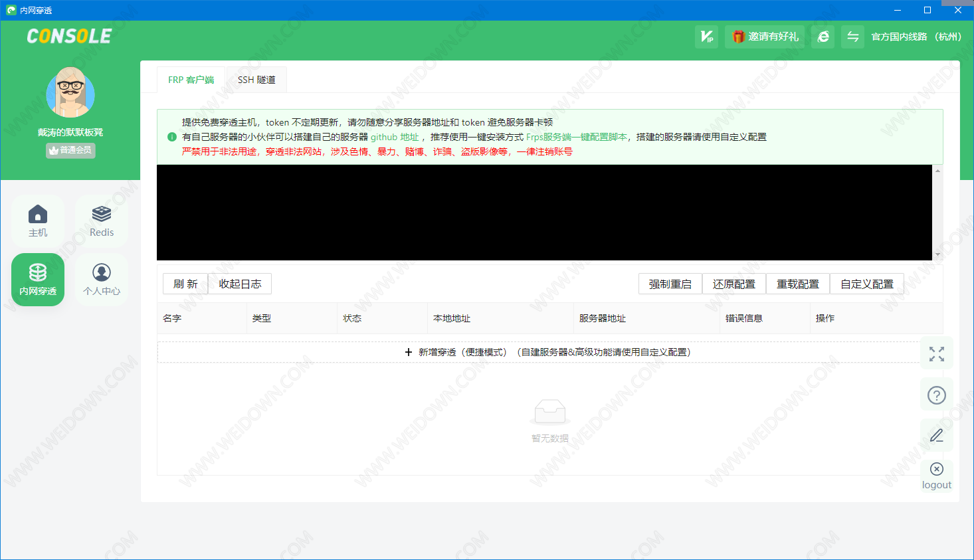
Task: Click the 重载配置 button
Action: [x=798, y=284]
